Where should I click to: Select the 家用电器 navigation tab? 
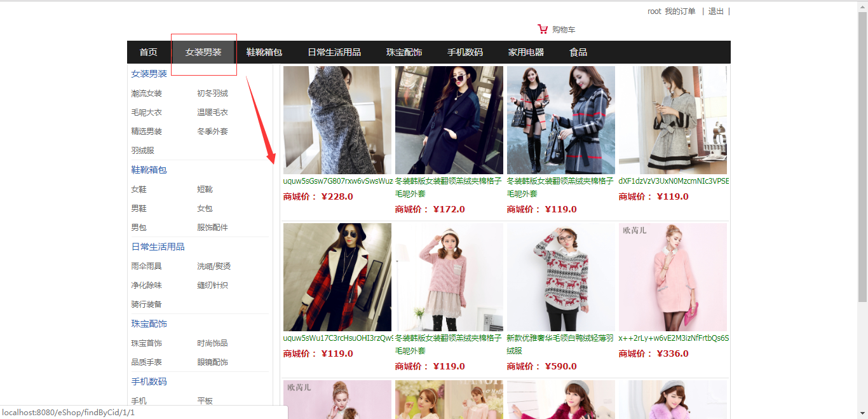click(526, 52)
